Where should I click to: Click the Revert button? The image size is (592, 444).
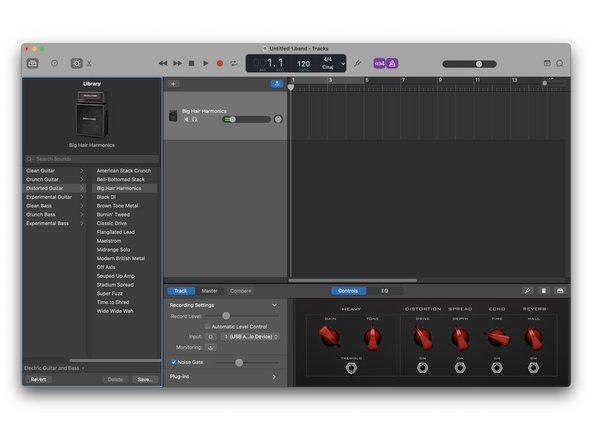click(38, 379)
